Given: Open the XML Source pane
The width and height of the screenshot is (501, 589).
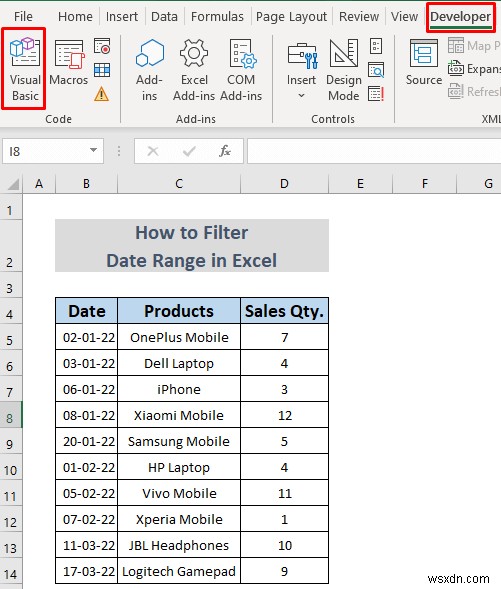Looking at the screenshot, I should [424, 63].
